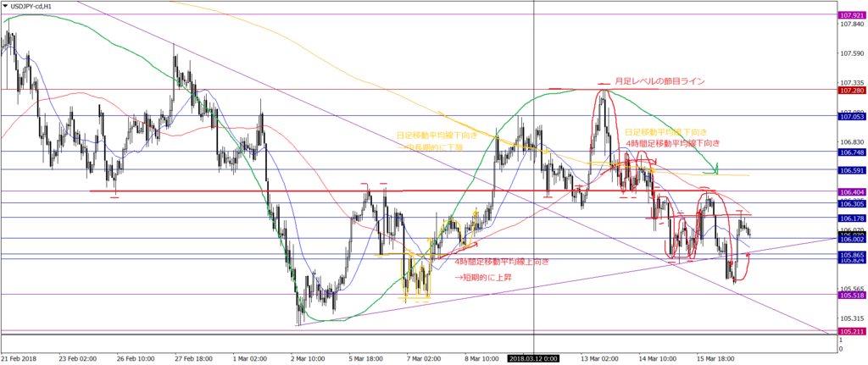This screenshot has height=365, width=868.
Task: Click the 27 Feb 18:00 time label
Action: tap(195, 358)
